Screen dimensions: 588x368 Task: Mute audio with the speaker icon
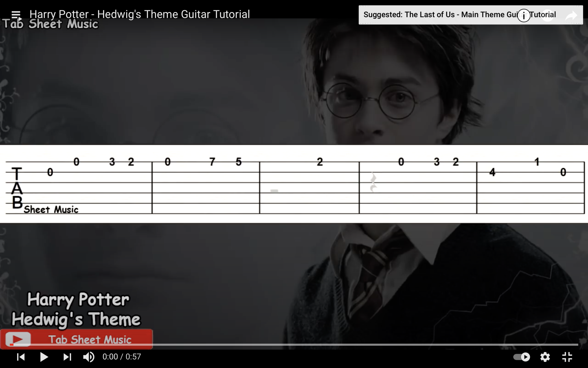pyautogui.click(x=89, y=357)
